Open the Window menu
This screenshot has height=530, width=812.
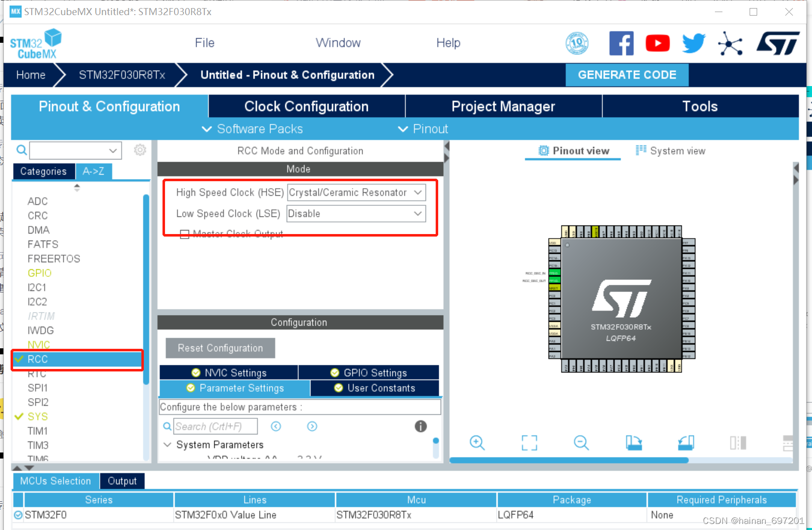[338, 43]
